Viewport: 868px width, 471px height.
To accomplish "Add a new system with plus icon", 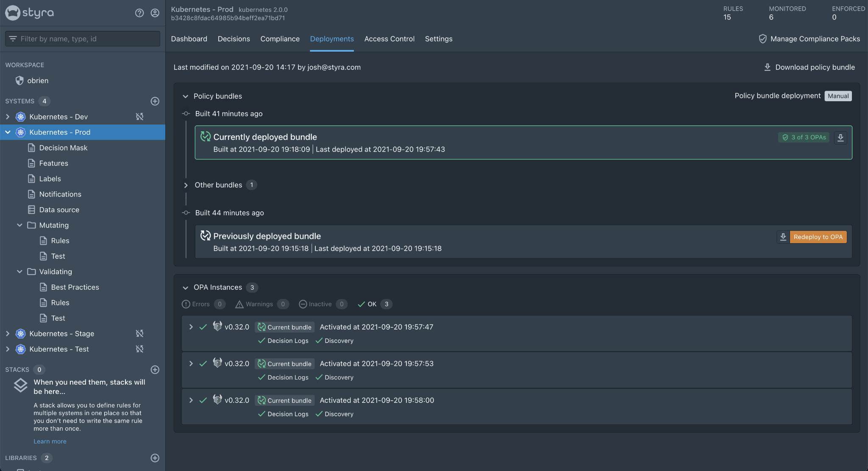I will tap(155, 101).
